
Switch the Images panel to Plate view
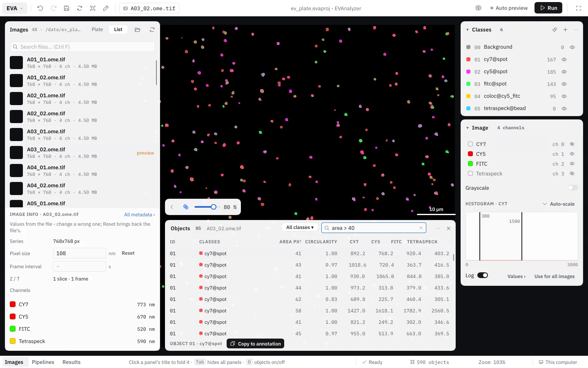click(x=97, y=29)
